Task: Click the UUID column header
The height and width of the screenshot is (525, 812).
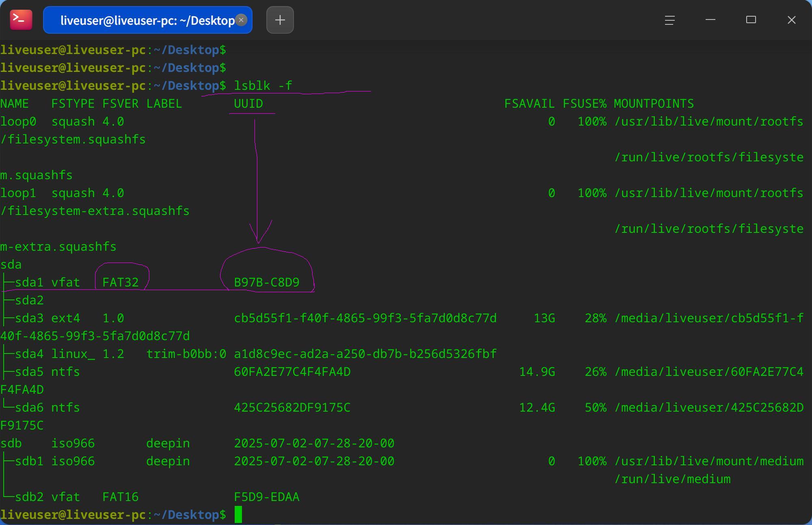Action: (x=248, y=104)
